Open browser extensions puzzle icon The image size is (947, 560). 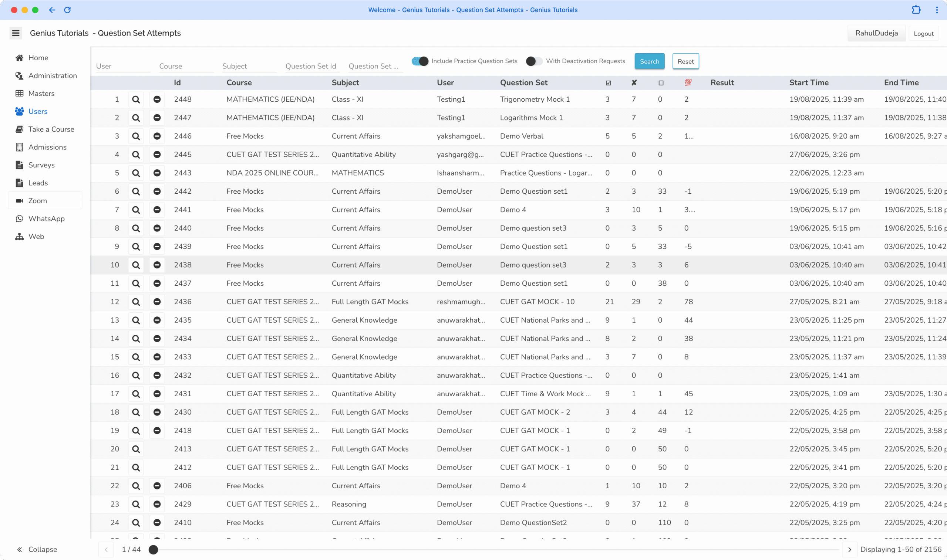click(916, 10)
